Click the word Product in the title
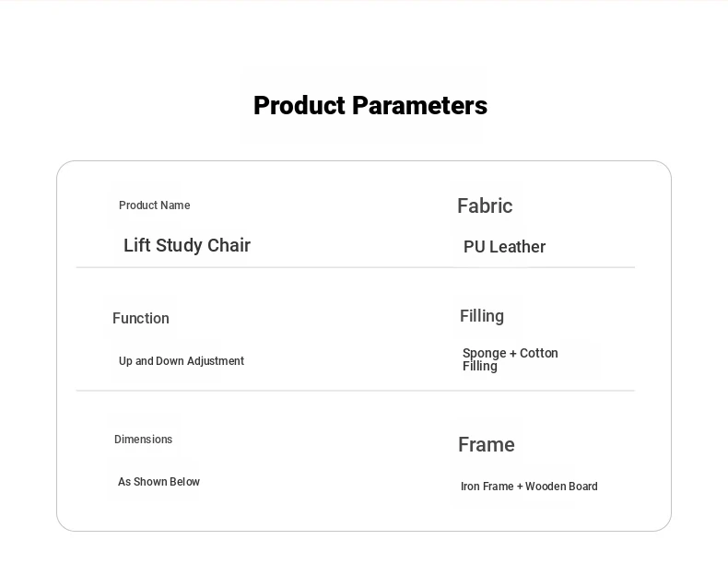 tap(299, 105)
